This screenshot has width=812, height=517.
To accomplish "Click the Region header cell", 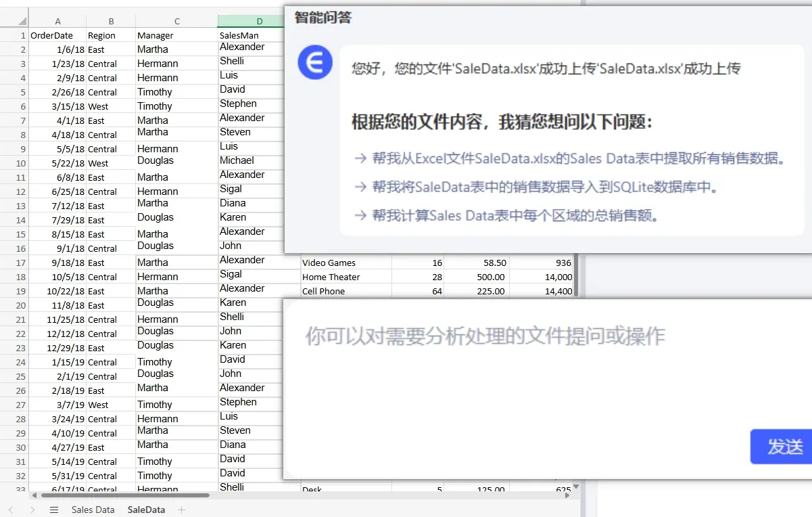I will [x=111, y=35].
